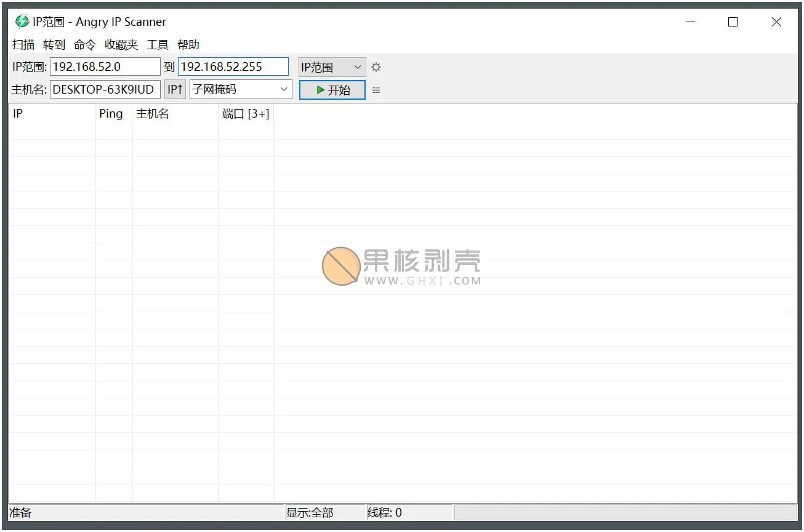This screenshot has height=532, width=804.
Task: Click the IP column header
Action: (x=52, y=113)
